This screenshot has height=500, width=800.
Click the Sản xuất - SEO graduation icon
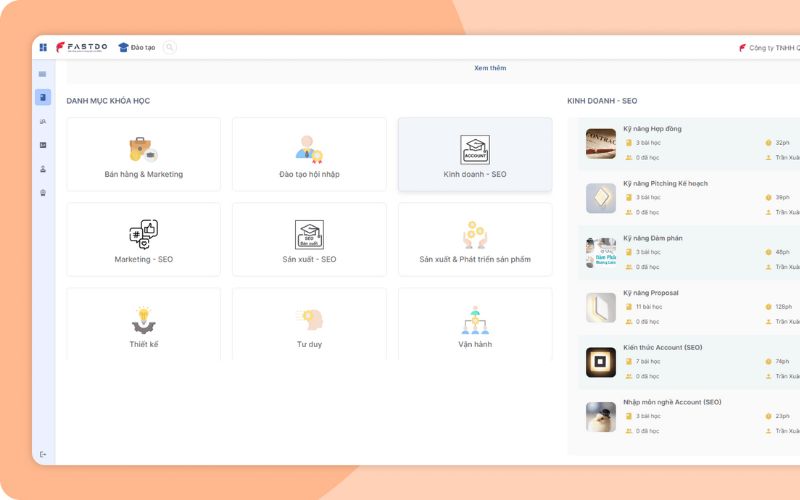pos(309,234)
